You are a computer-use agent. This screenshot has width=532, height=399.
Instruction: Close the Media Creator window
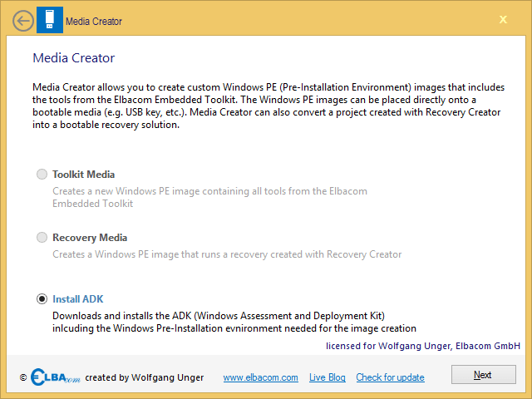(x=503, y=20)
